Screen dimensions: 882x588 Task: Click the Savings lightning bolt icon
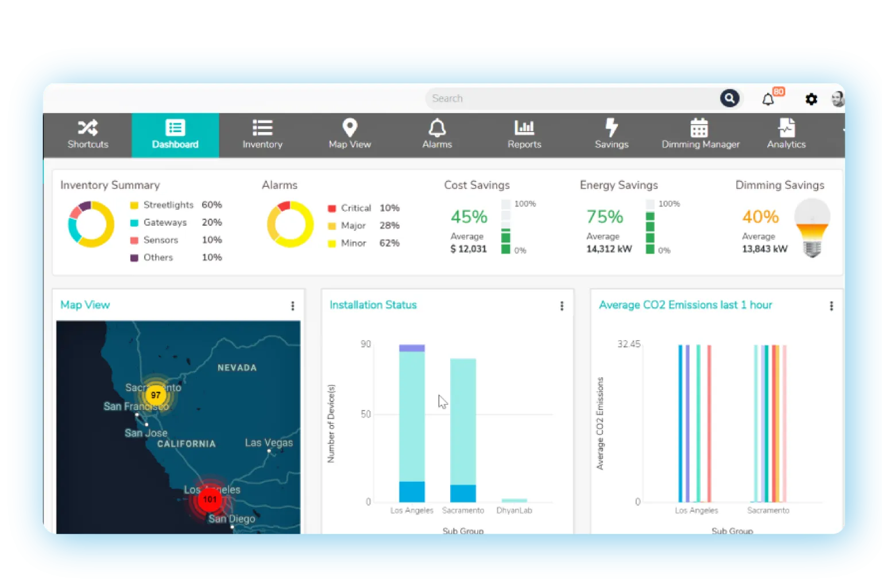click(x=612, y=127)
